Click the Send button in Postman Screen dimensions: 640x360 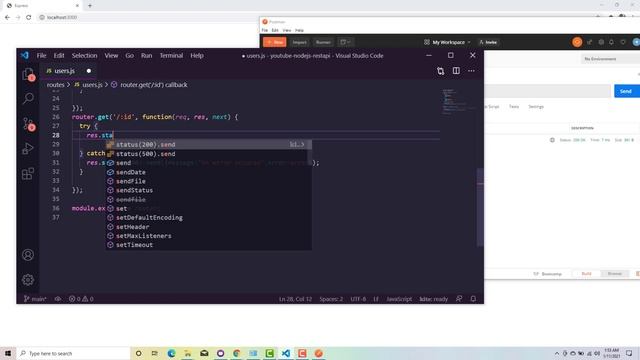pos(626,91)
